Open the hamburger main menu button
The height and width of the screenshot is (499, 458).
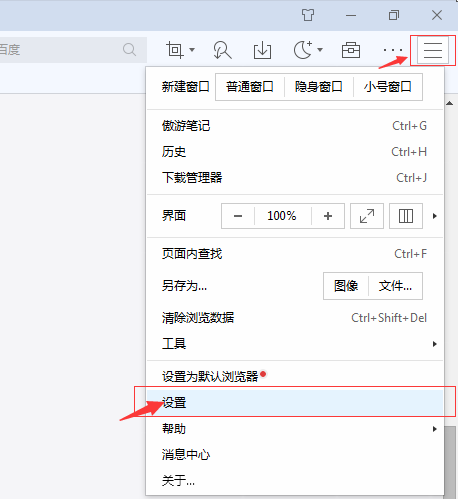click(433, 50)
